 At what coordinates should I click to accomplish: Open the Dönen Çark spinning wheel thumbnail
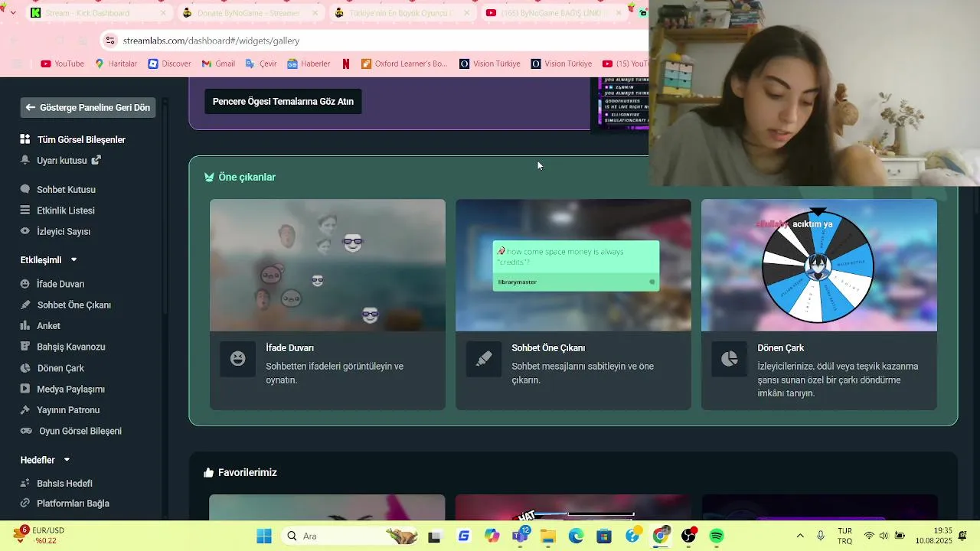point(819,265)
